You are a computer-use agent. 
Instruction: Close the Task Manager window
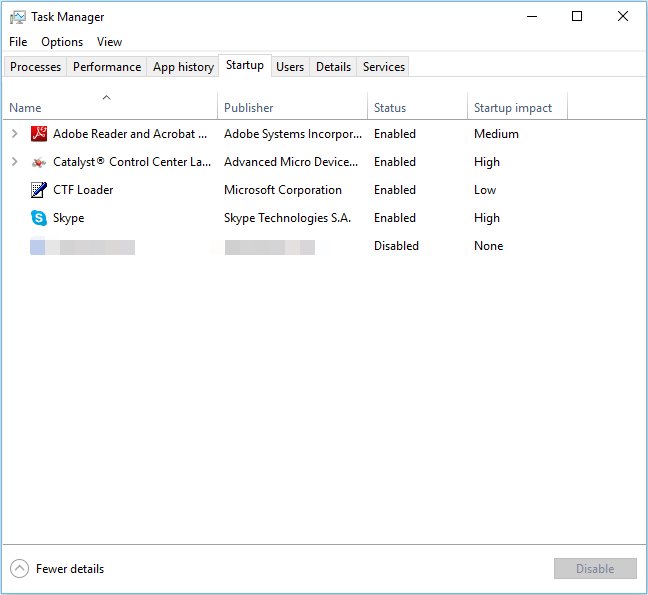pyautogui.click(x=623, y=17)
